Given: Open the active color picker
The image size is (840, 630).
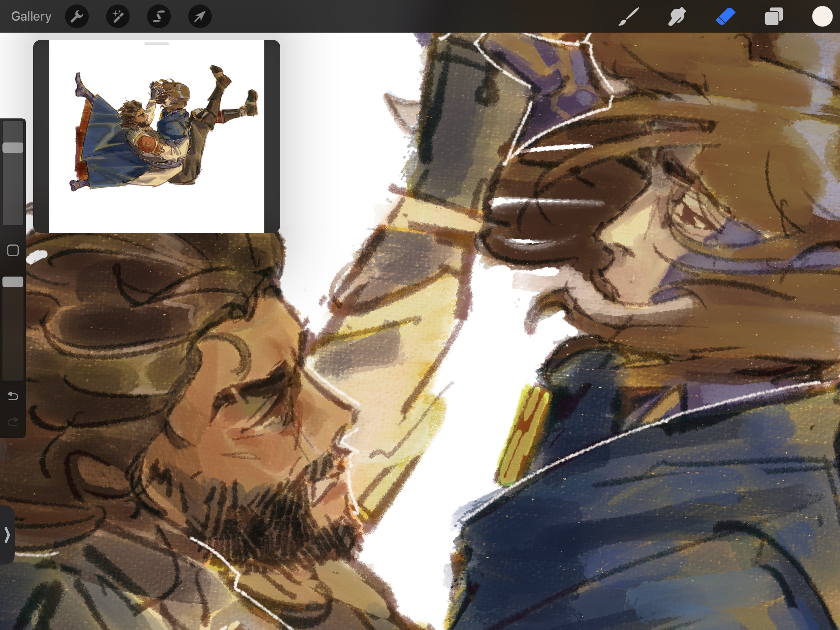Looking at the screenshot, I should tap(822, 17).
